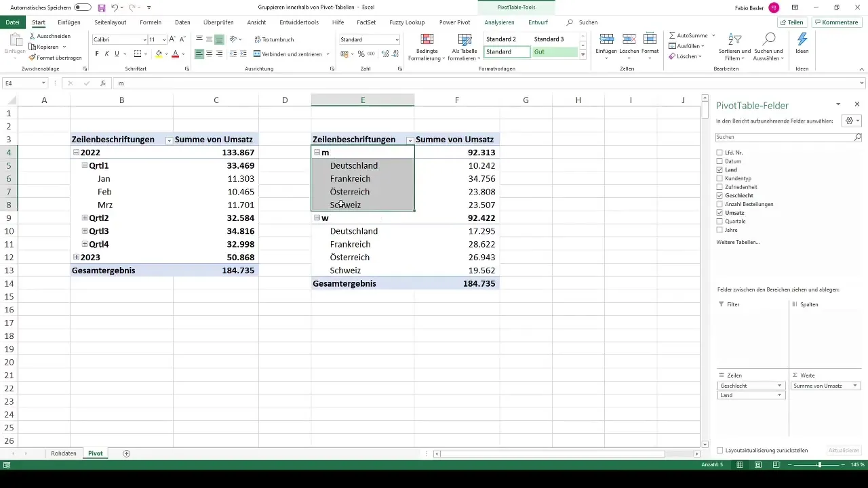Check the Zufriedenheit field
Viewport: 868px width, 488px height.
point(719,187)
